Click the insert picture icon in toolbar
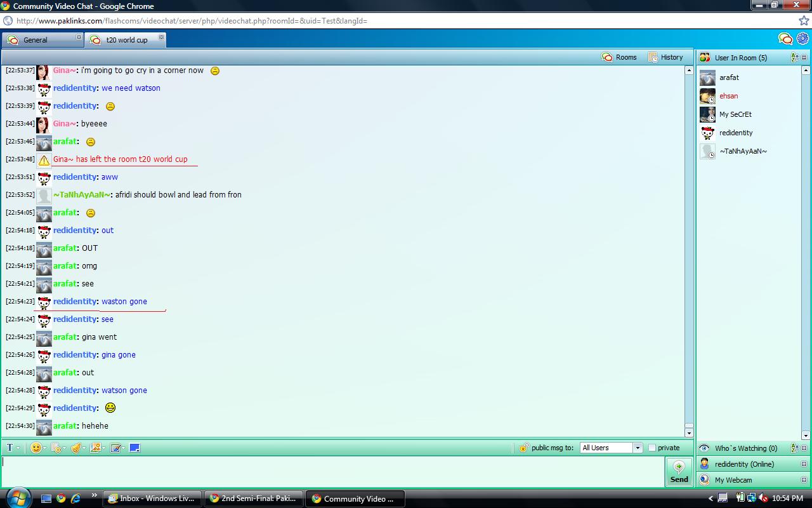The height and width of the screenshot is (508, 812). tap(95, 448)
